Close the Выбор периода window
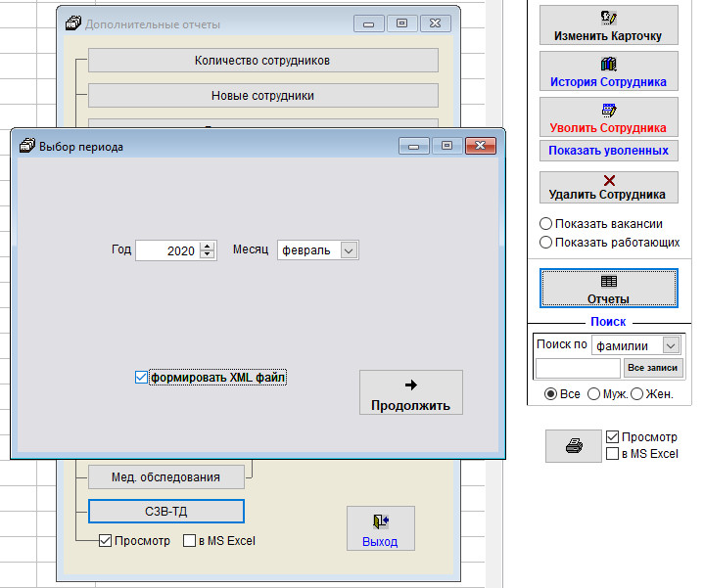 [x=481, y=146]
